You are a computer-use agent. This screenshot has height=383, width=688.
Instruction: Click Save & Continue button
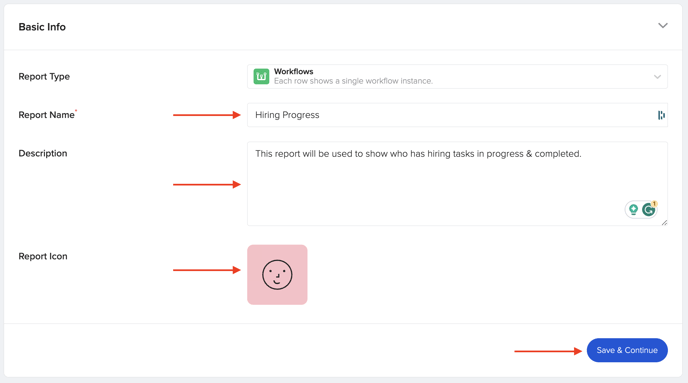[627, 350]
